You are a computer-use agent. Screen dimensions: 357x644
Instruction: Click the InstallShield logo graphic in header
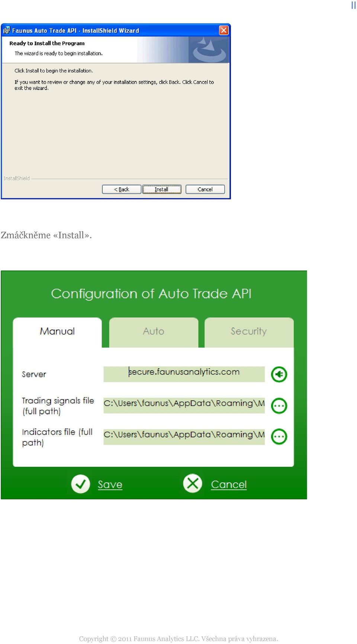tap(209, 50)
